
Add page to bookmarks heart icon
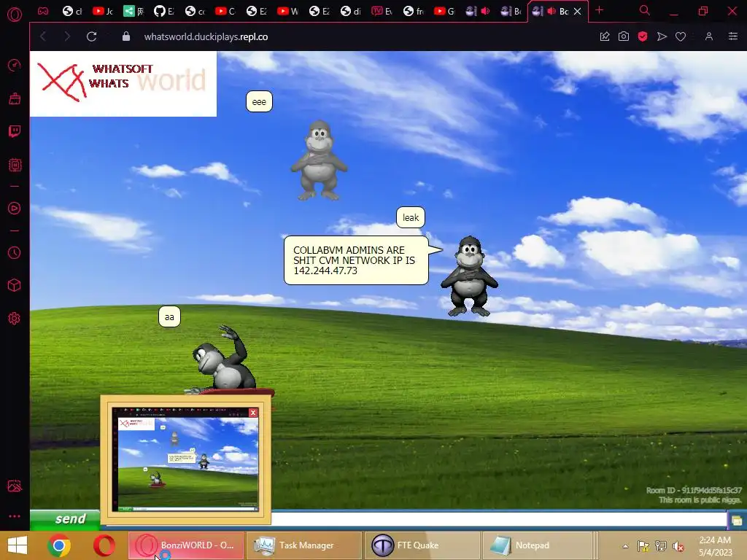coord(681,36)
